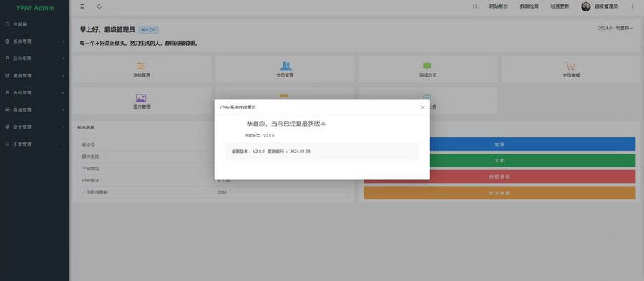
Task: Select the PHP版本 table row label
Action: 90,180
